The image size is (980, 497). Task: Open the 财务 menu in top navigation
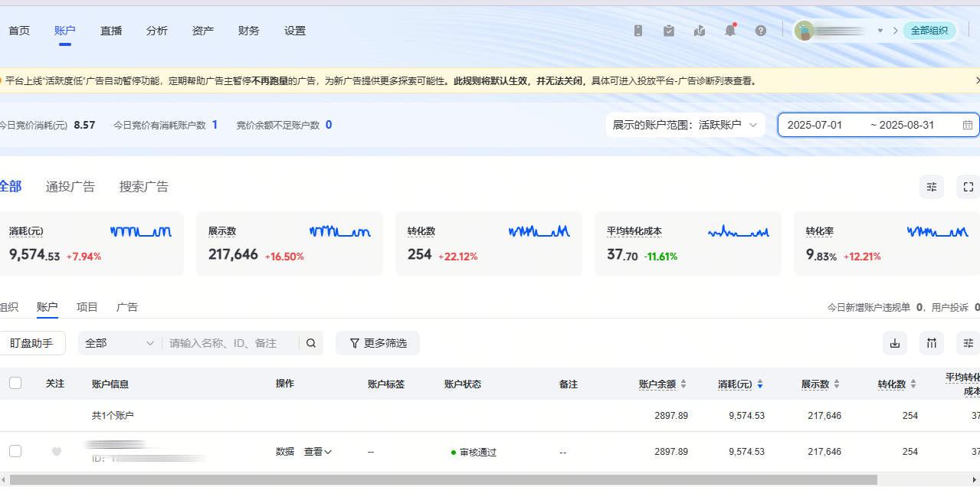click(248, 31)
